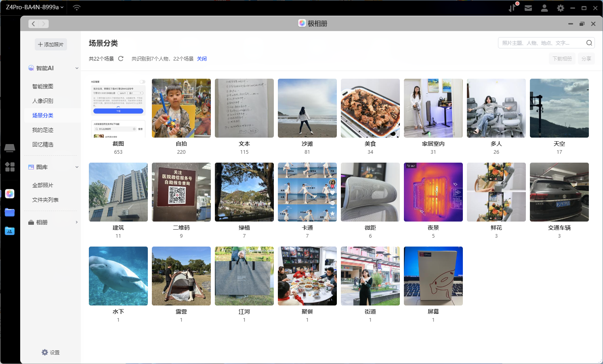
Task: Open the user account icon in top bar
Action: click(x=544, y=8)
